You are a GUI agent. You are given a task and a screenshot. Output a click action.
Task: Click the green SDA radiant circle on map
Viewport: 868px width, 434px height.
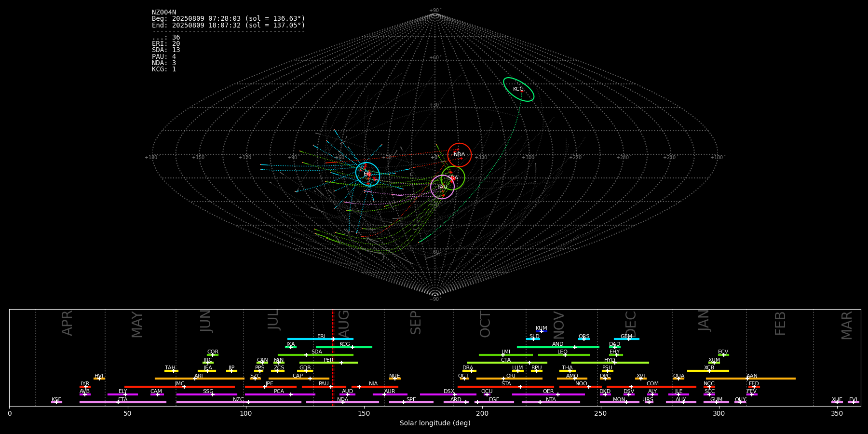(x=453, y=178)
